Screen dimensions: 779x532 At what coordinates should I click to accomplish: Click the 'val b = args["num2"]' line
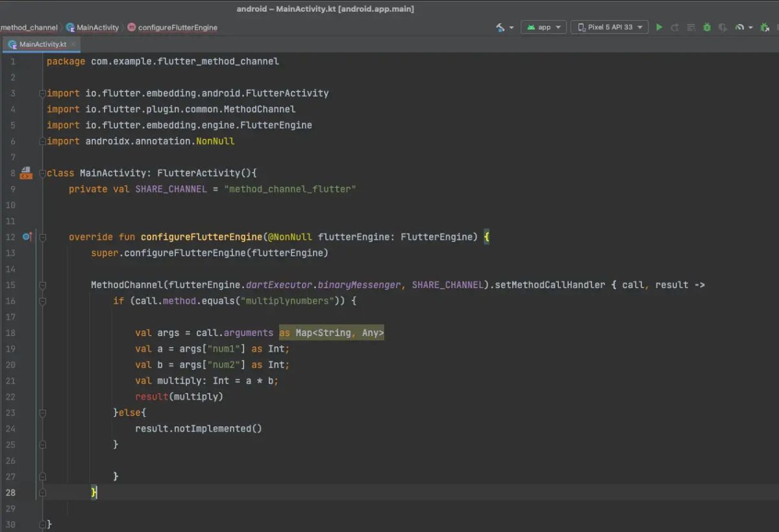click(213, 365)
